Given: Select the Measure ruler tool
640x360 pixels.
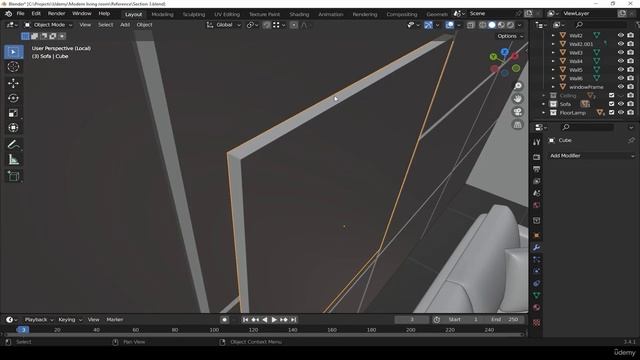Looking at the screenshot, I should pos(13,160).
